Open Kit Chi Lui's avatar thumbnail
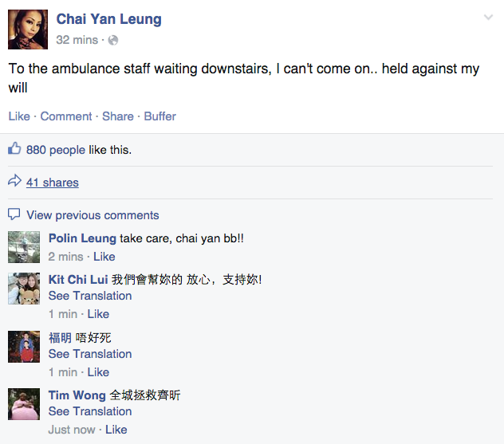 [x=24, y=289]
